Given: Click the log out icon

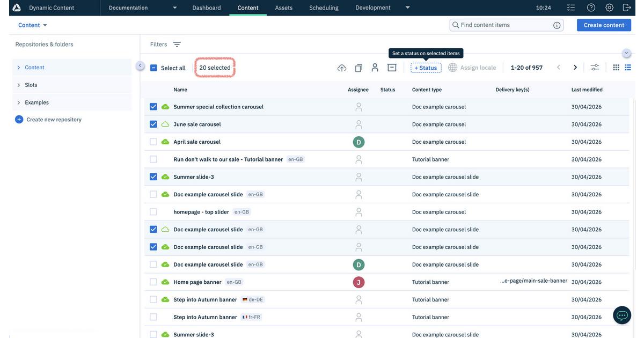Looking at the screenshot, I should tap(627, 8).
